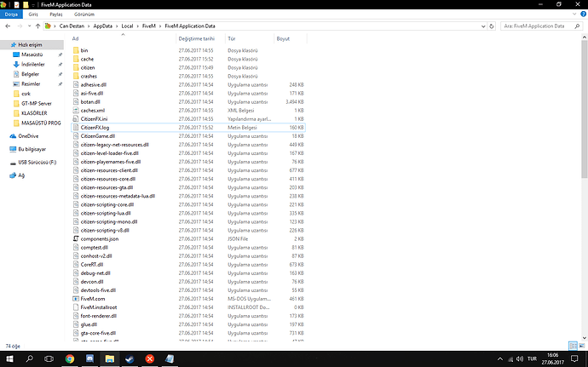Select Can Destan in the address path

pyautogui.click(x=72, y=26)
